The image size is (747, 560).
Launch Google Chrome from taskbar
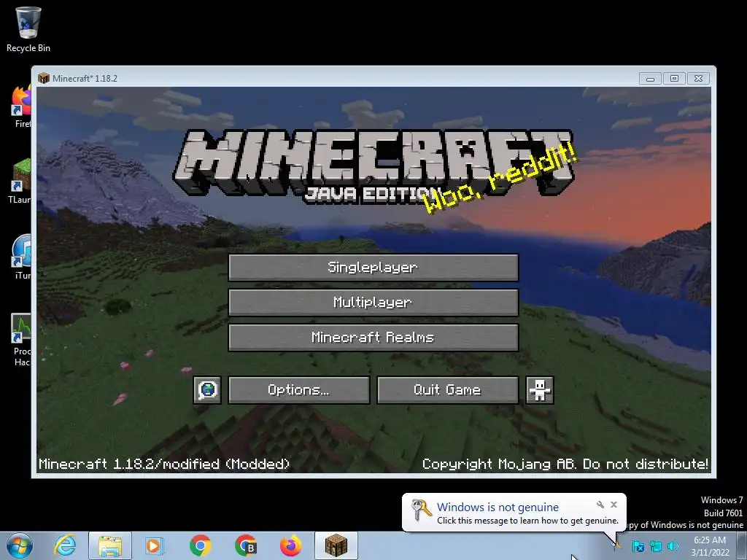(x=200, y=545)
